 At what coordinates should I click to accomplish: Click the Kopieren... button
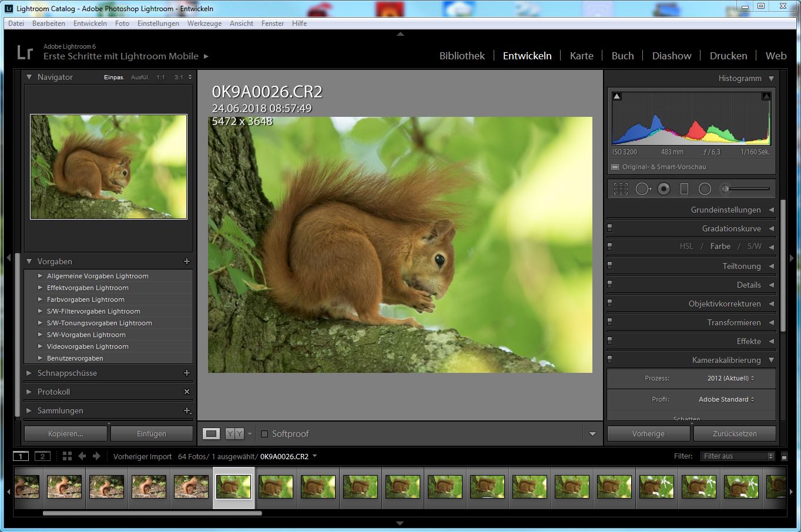tap(66, 434)
